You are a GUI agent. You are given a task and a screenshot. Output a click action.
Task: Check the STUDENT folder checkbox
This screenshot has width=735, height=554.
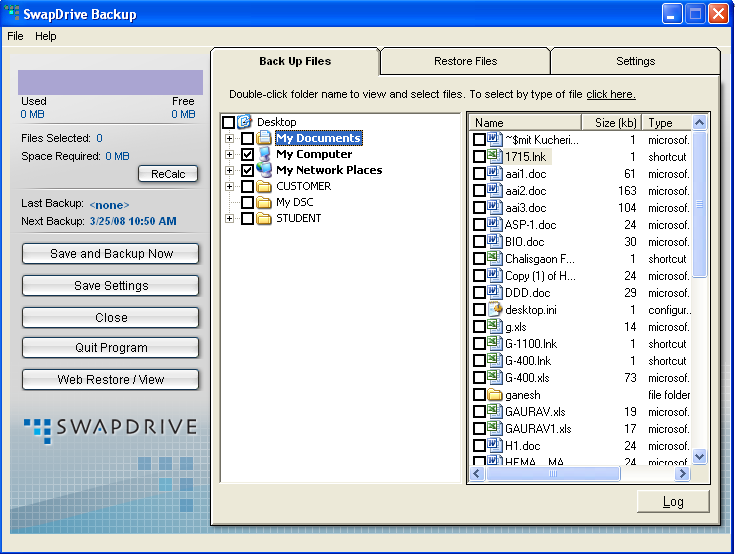[248, 218]
